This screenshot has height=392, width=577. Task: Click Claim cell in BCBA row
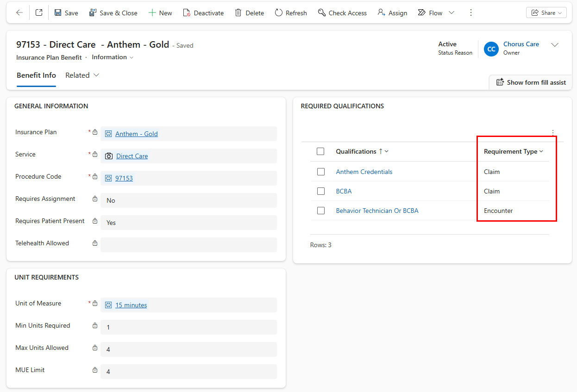tap(492, 191)
